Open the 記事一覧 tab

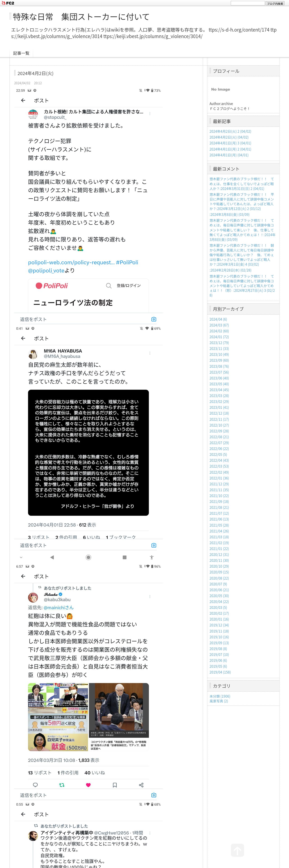[21, 53]
